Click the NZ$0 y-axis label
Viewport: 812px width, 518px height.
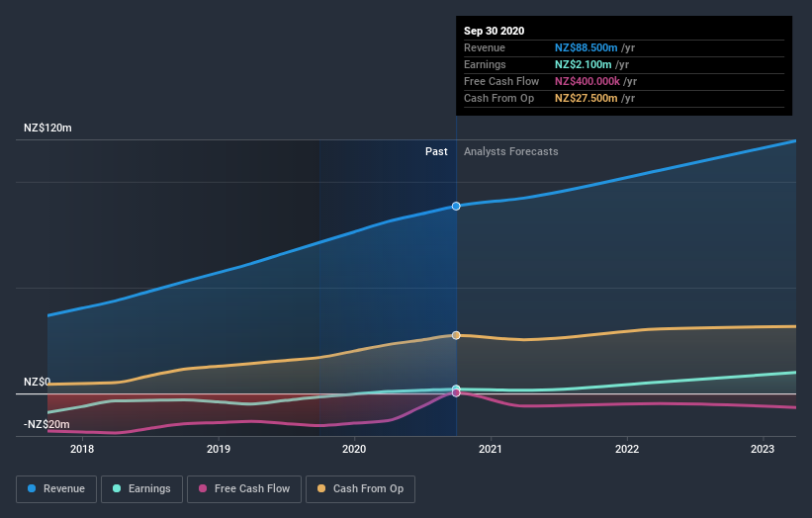pos(38,382)
